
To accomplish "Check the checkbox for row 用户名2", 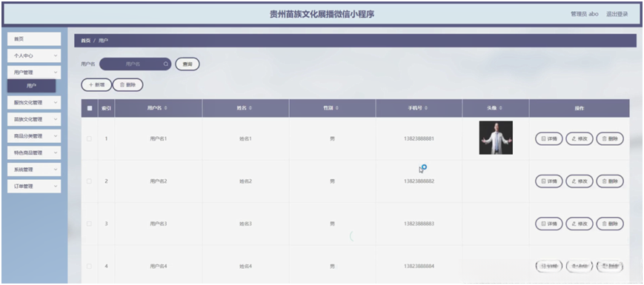I will tap(89, 181).
